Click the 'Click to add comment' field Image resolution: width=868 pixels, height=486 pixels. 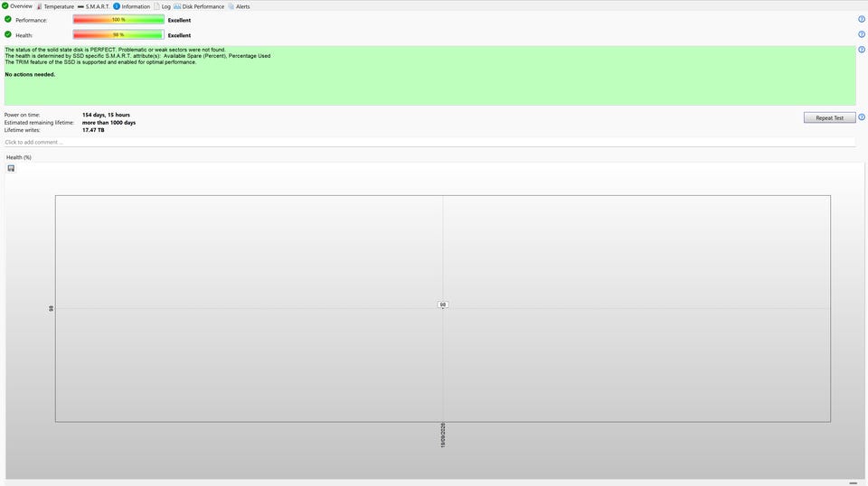point(429,142)
